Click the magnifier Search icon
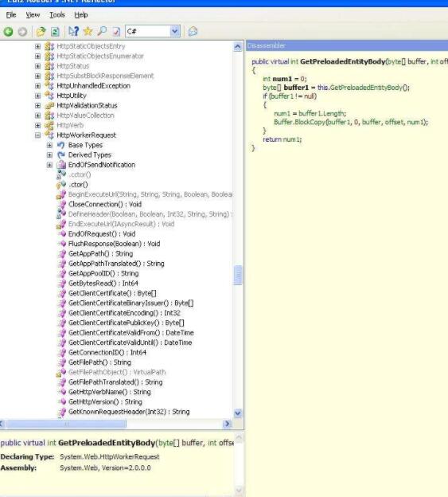Viewport: 448px width, 497px height. (102, 31)
